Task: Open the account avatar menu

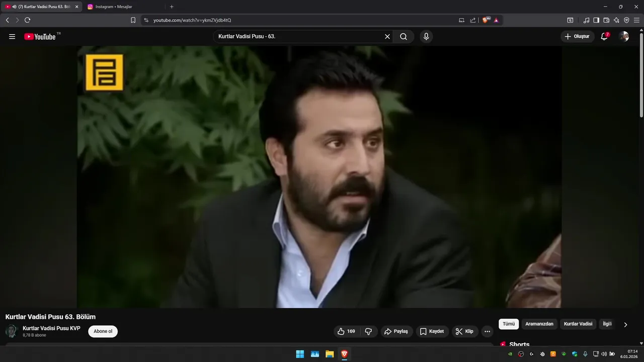Action: pyautogui.click(x=624, y=37)
